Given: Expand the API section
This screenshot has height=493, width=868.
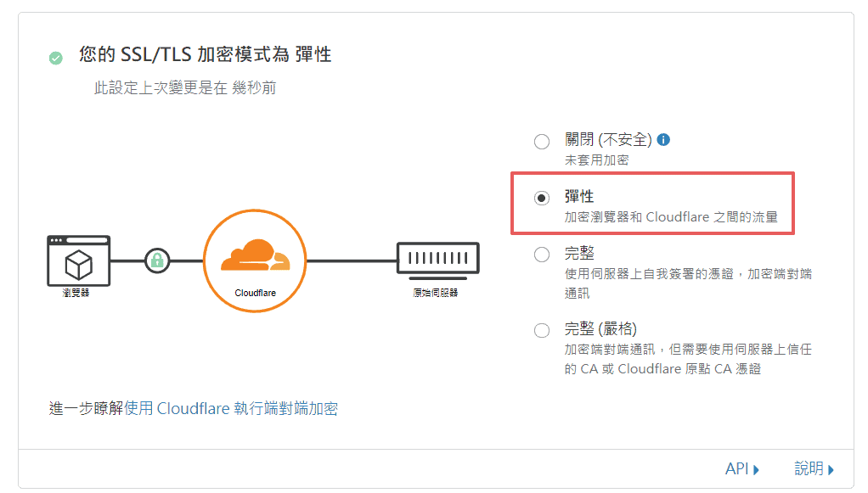Looking at the screenshot, I should pyautogui.click(x=741, y=468).
